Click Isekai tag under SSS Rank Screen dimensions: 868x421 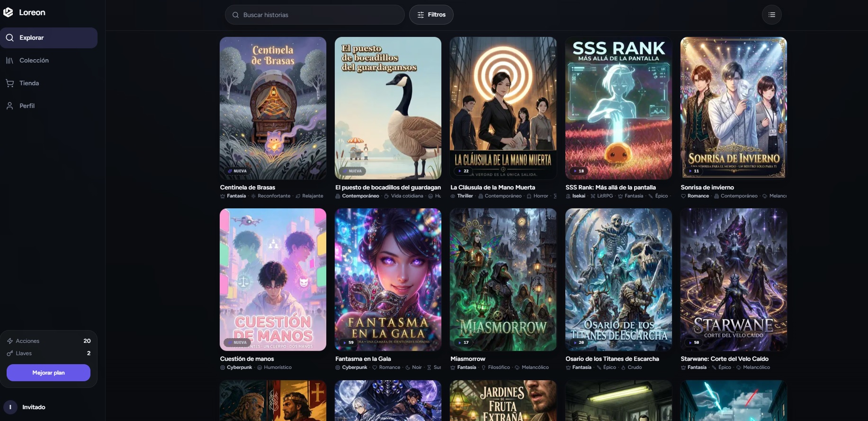tap(575, 196)
